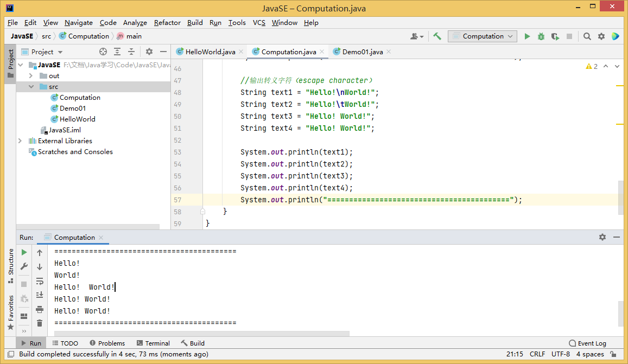The width and height of the screenshot is (628, 364).
Task: Toggle the Project sidebar tab
Action: 10,64
